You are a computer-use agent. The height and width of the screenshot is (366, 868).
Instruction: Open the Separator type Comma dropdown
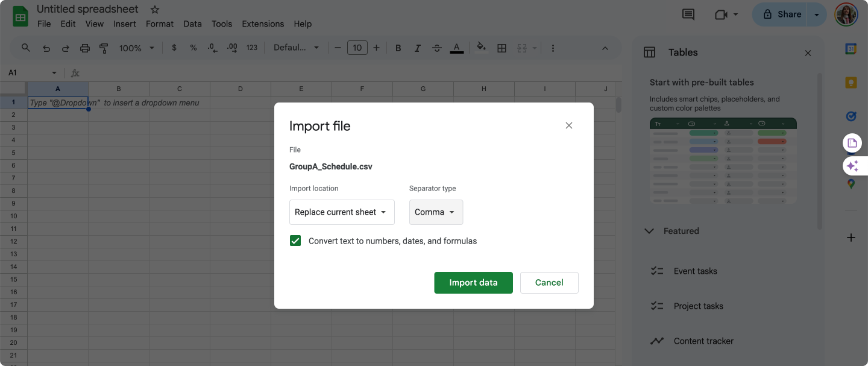tap(436, 212)
